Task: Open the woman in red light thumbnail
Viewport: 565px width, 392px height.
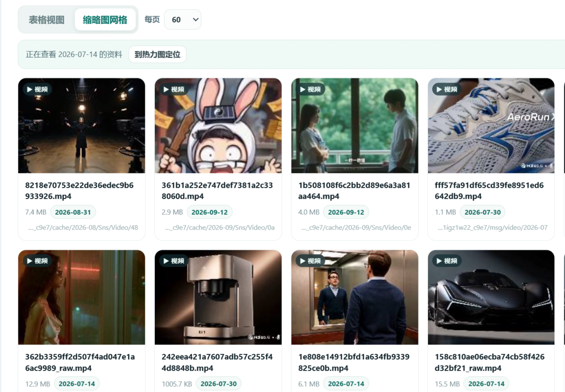Action: click(x=82, y=297)
